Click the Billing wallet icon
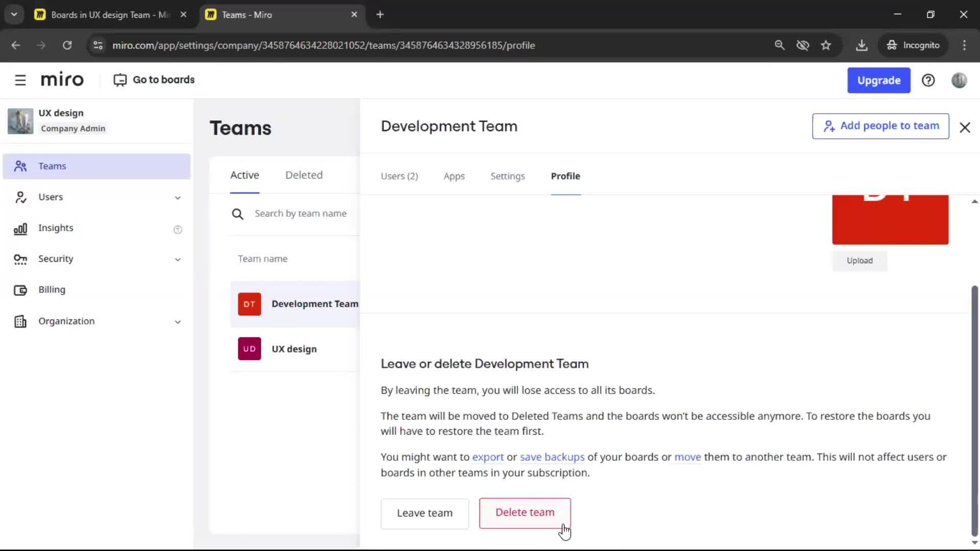This screenshot has width=980, height=551. click(x=20, y=290)
